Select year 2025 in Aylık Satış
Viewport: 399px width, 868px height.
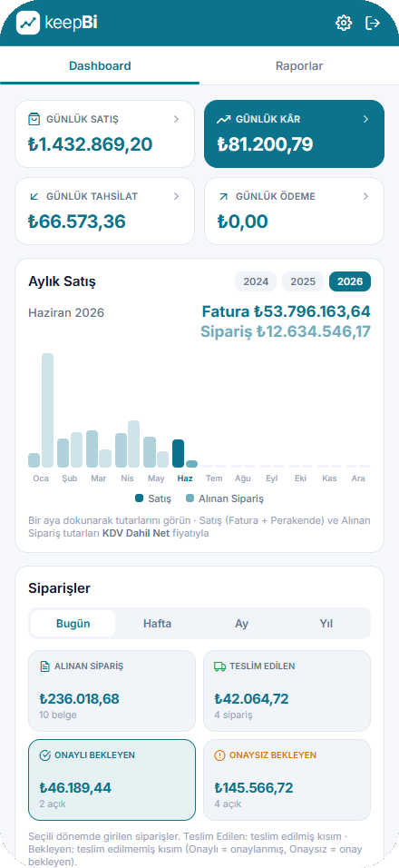[x=303, y=281]
